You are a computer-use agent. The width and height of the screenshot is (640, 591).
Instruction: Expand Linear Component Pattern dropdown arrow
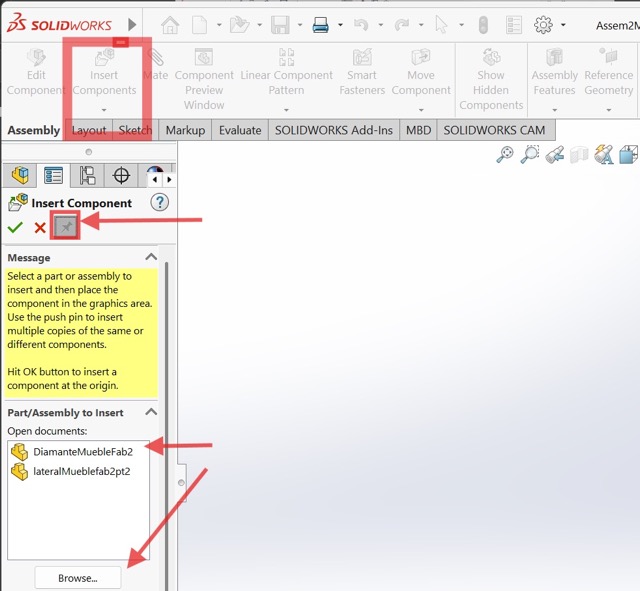click(287, 110)
